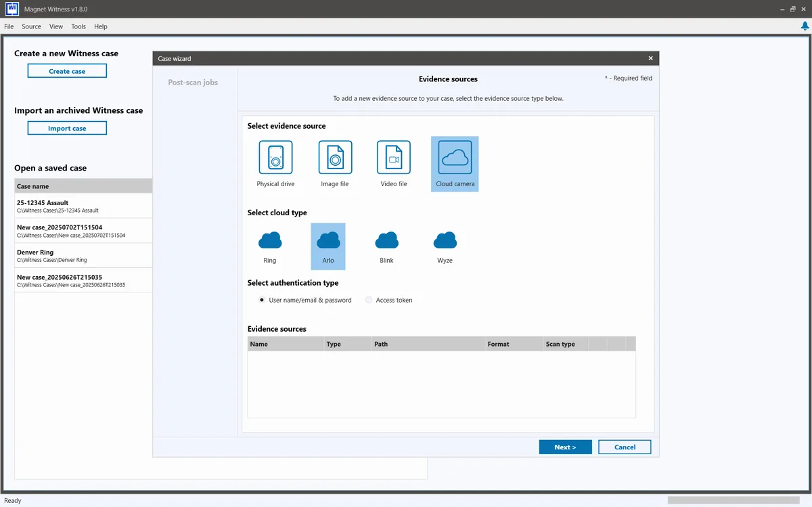This screenshot has height=507, width=812.
Task: Close the Case wizard dialog
Action: click(651, 59)
